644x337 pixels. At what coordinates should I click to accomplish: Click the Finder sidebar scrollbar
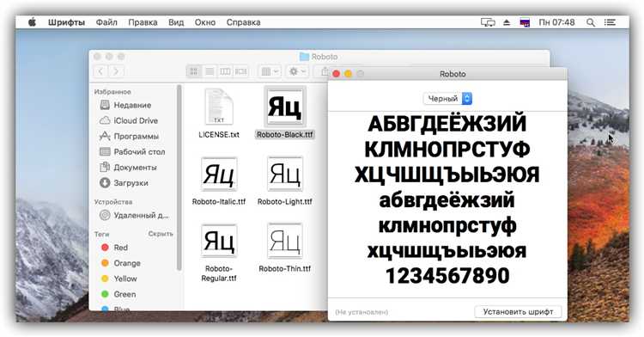179,178
